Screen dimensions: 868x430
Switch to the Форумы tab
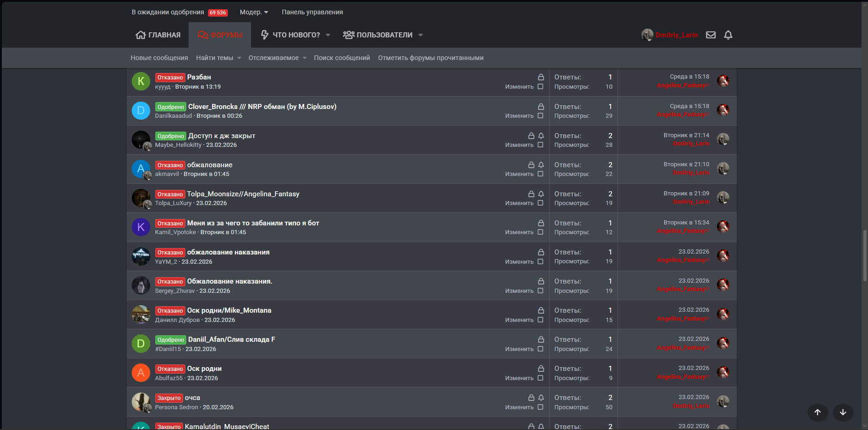point(220,35)
